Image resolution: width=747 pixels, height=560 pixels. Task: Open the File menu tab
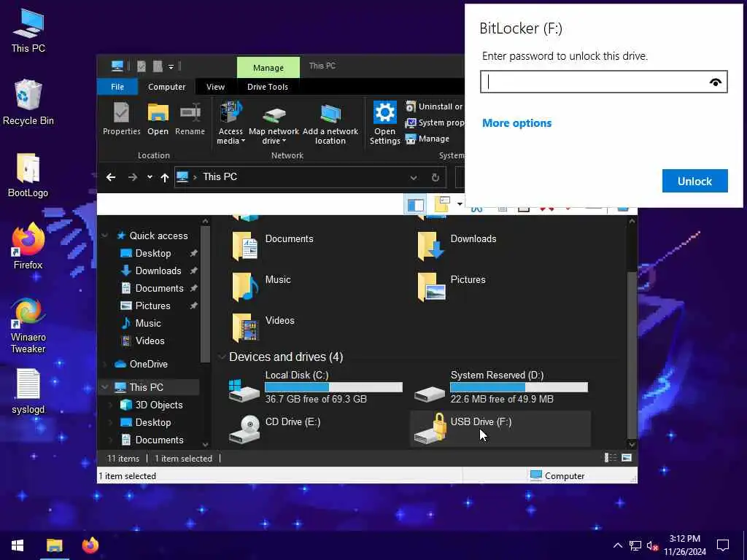[x=117, y=87]
